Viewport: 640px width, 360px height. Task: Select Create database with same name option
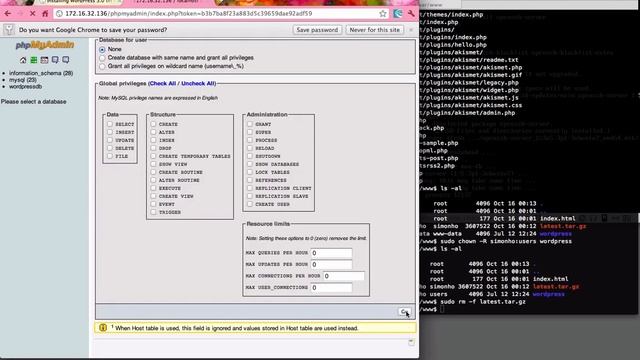[102, 58]
